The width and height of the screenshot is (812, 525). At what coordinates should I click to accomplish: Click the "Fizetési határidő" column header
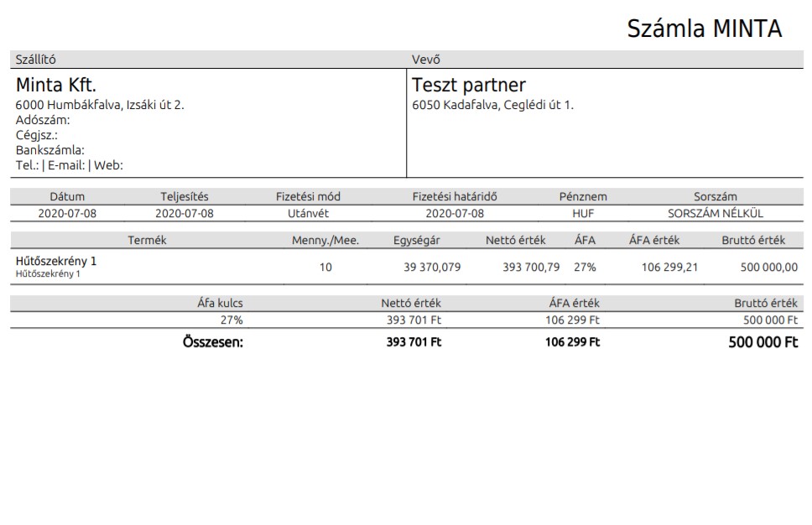pyautogui.click(x=455, y=196)
